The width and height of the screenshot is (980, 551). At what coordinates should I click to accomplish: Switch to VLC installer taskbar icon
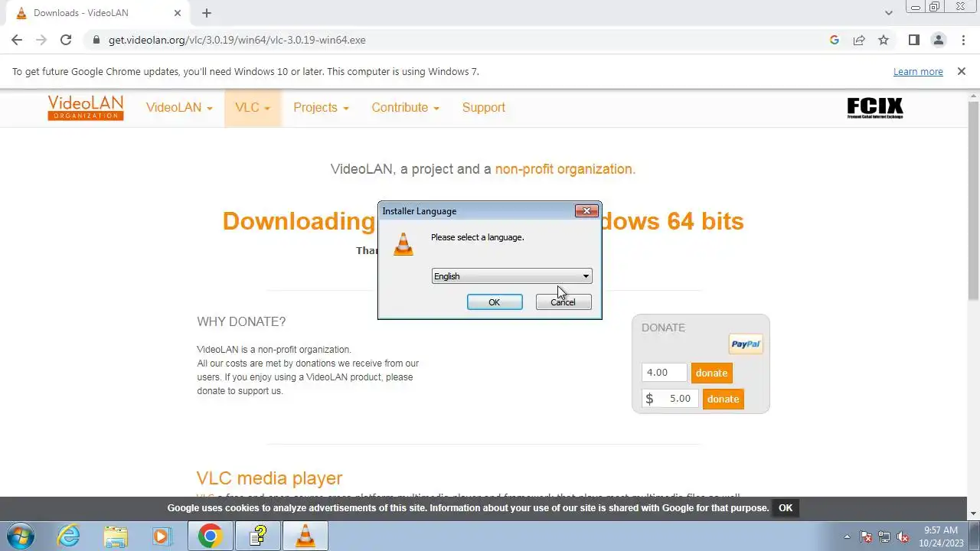point(305,536)
